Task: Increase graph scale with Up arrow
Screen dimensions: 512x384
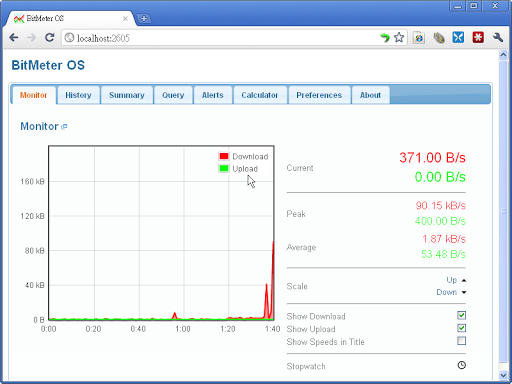Action: (456, 280)
